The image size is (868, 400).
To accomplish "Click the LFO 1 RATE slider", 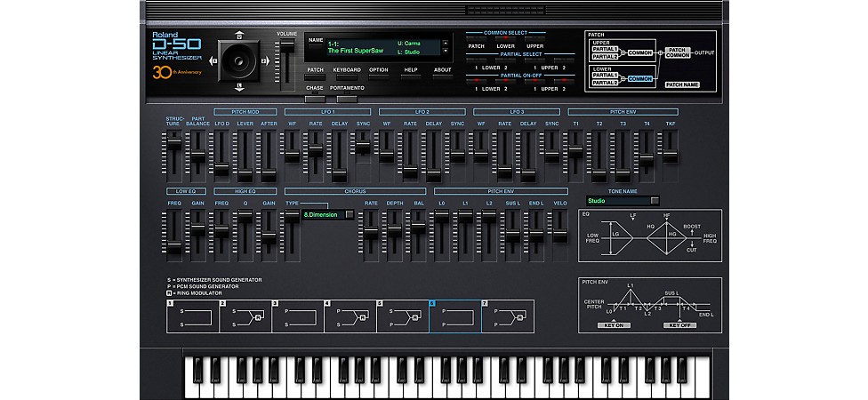I will click(316, 150).
